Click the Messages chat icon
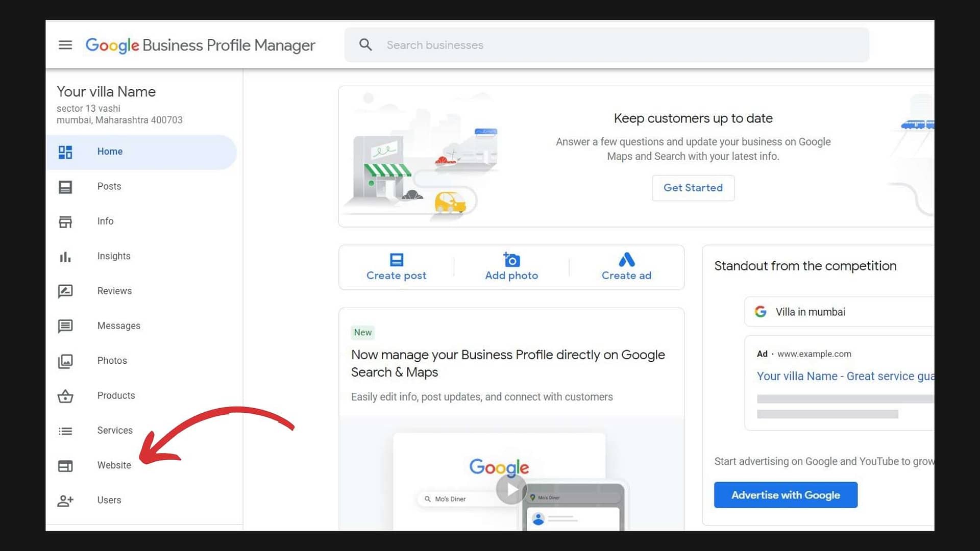 click(65, 326)
